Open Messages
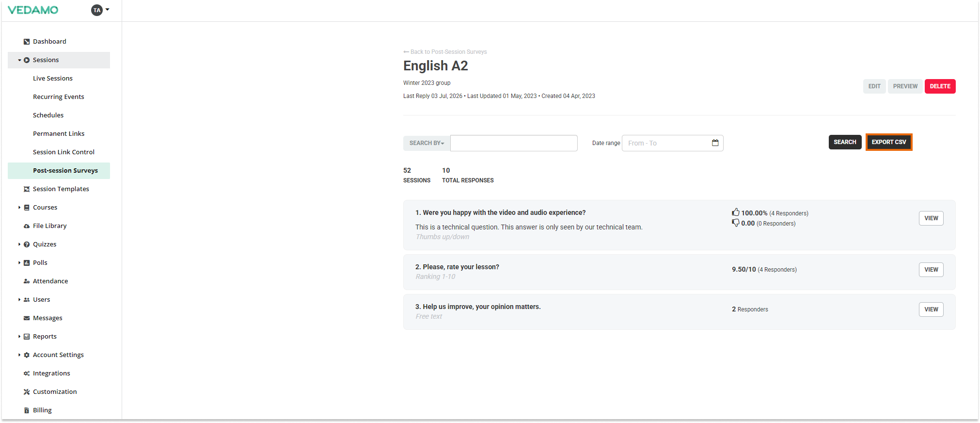This screenshot has height=423, width=980. tap(47, 318)
